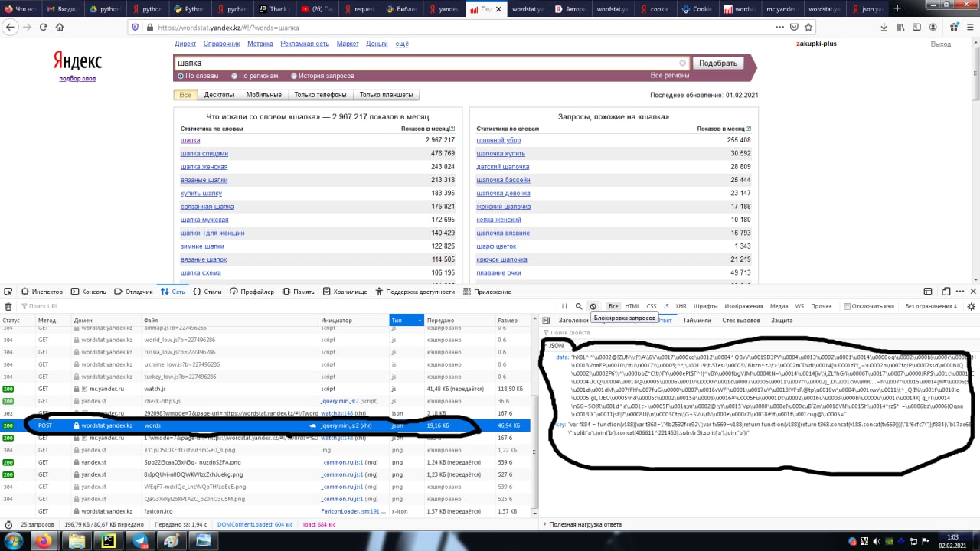Open the 'головной убор' keyword link
This screenshot has width=980, height=551.
pyautogui.click(x=498, y=140)
